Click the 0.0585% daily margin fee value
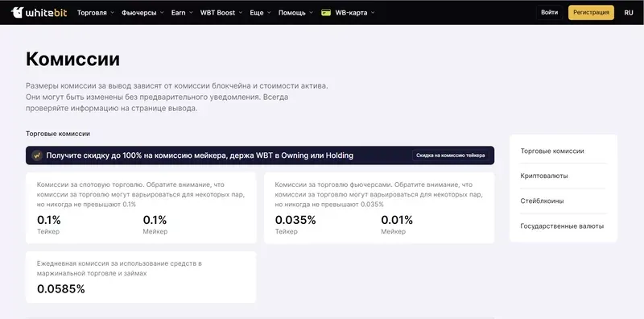Viewport: 644px width, 319px height. pos(61,289)
